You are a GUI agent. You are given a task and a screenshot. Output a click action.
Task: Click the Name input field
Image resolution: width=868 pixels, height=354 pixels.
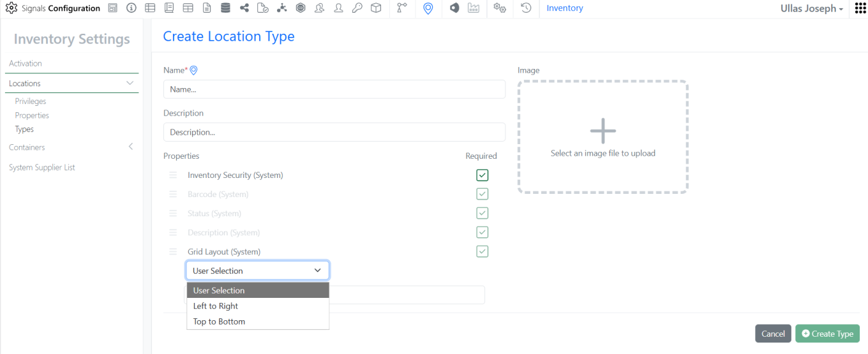[x=334, y=89]
